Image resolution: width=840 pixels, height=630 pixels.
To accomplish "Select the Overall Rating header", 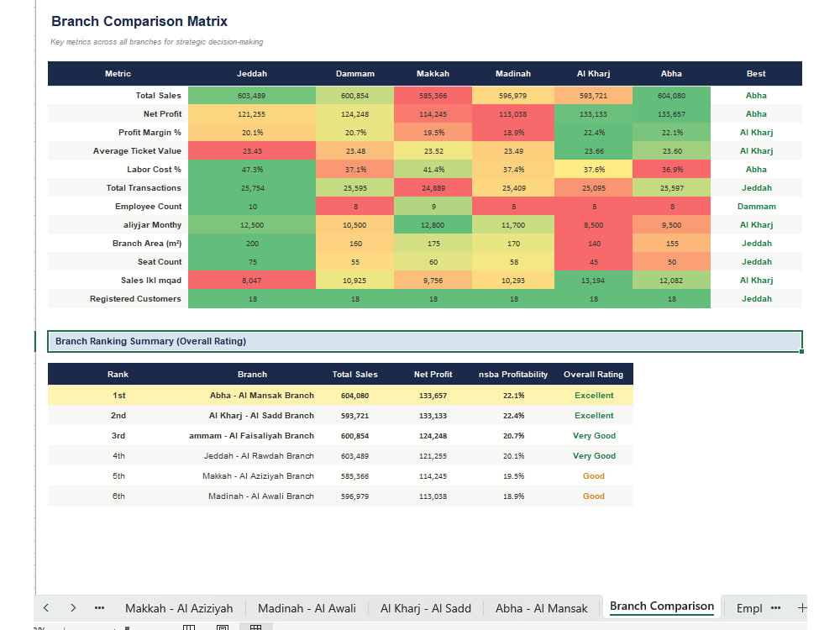I will (594, 375).
